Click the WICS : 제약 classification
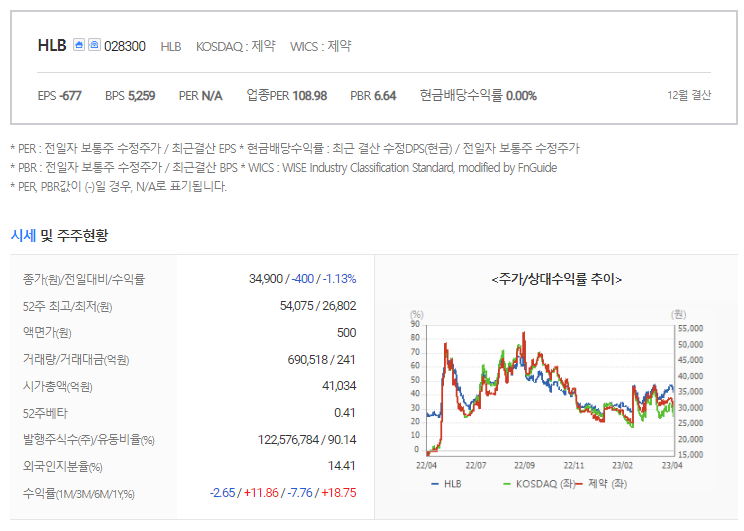 coord(321,46)
